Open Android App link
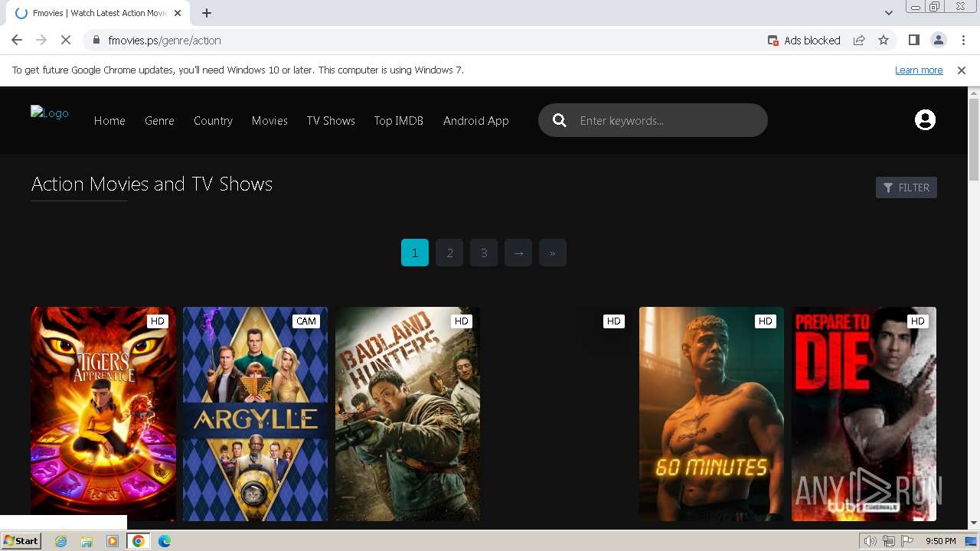Screen dimensions: 980x551 [475, 121]
